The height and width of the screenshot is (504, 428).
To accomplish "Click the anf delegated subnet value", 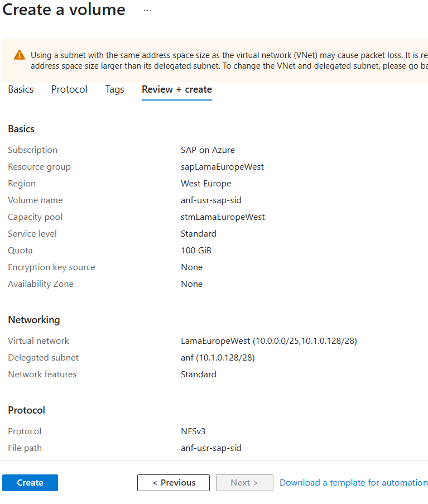I will coord(218,358).
